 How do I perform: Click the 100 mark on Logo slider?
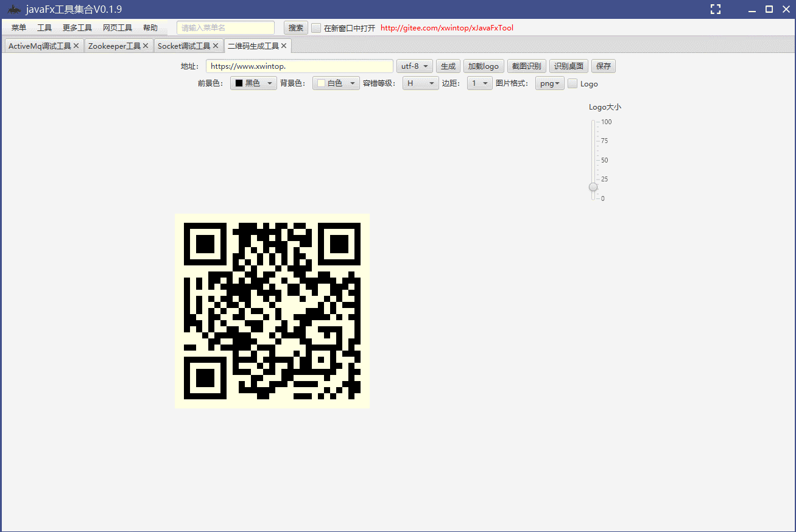pyautogui.click(x=607, y=122)
